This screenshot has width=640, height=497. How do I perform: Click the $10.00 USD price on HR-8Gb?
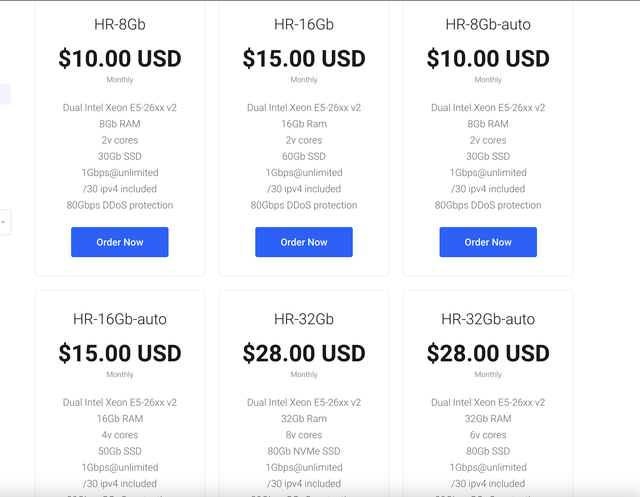coord(119,58)
